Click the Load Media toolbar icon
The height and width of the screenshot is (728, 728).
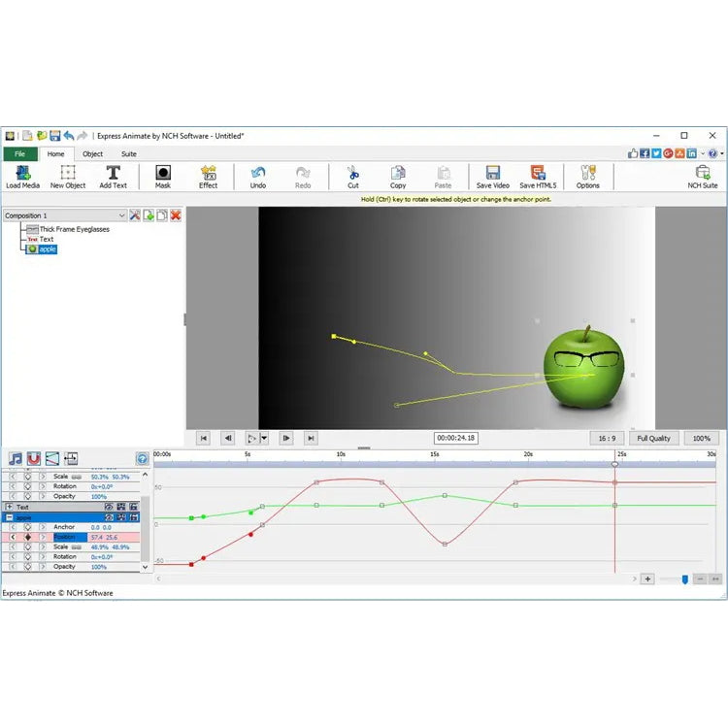pyautogui.click(x=22, y=176)
